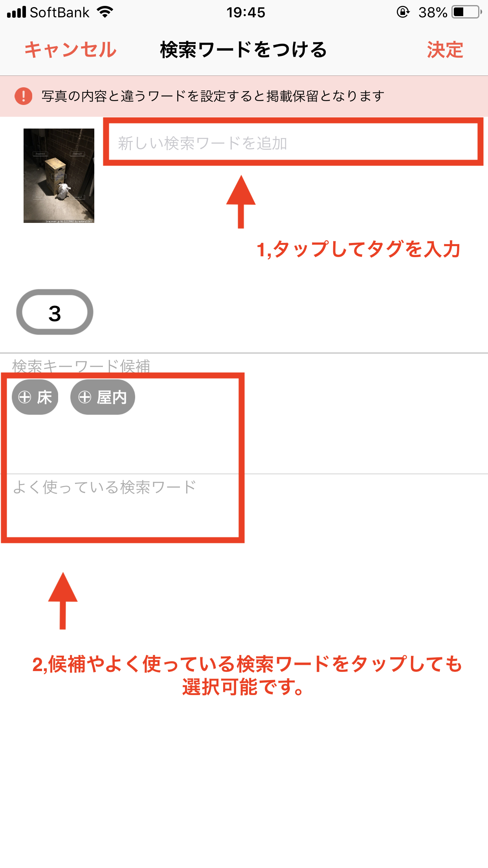Tap the cellular signal strength bars

pyautogui.click(x=16, y=12)
